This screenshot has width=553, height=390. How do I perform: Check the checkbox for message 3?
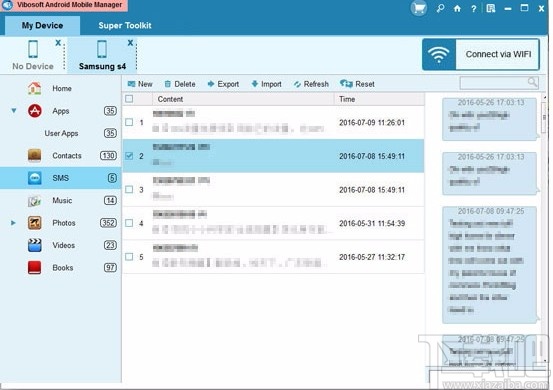coord(129,189)
